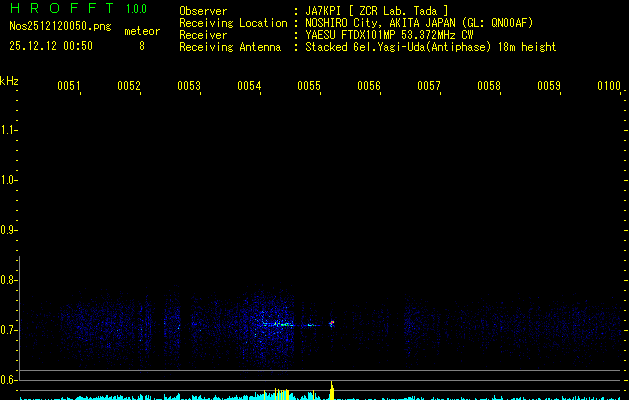Image resolution: width=629 pixels, height=400 pixels.
Task: Click the 25.12.12 00:50 timestamp
Action: (x=50, y=46)
